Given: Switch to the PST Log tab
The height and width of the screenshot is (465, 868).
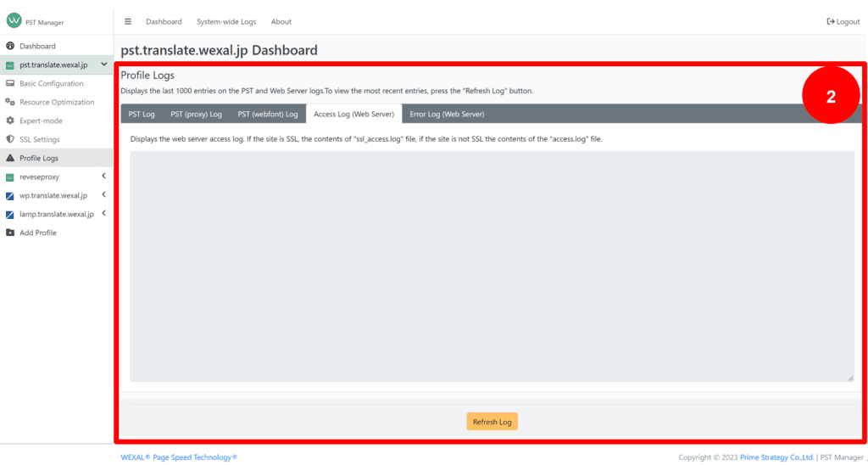Looking at the screenshot, I should coord(142,115).
